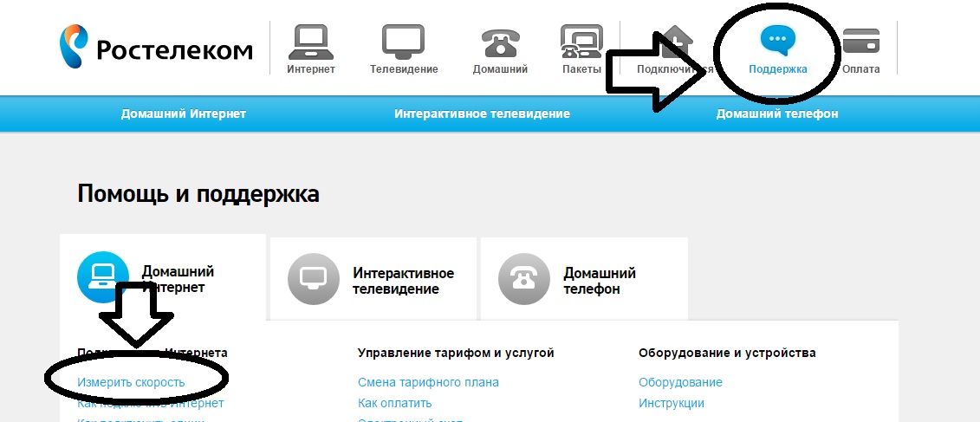The image size is (980, 422).
Task: Open the Инструкции link
Action: tap(672, 403)
